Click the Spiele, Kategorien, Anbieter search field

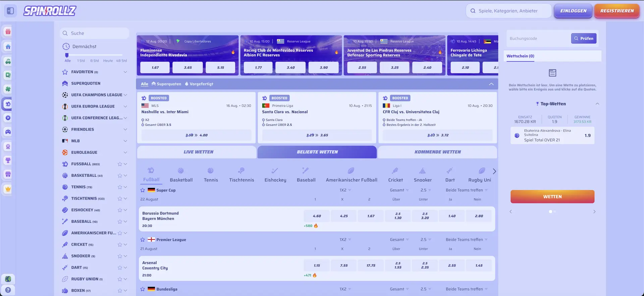[x=508, y=11]
